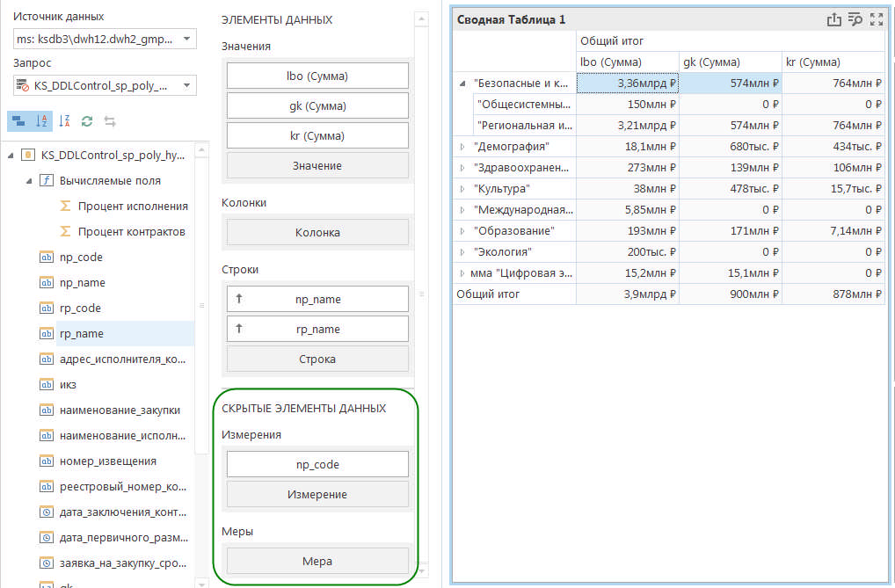
Task: Select rp_name in the field list
Action: pyautogui.click(x=81, y=333)
